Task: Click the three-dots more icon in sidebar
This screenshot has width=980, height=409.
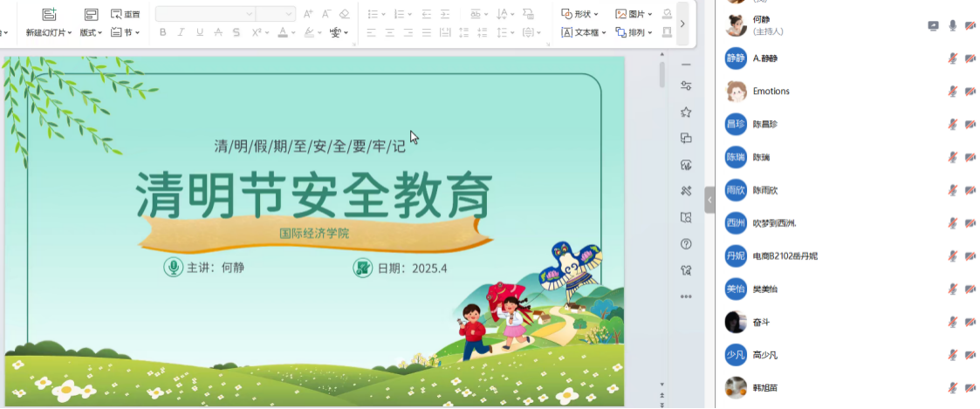Action: [686, 297]
